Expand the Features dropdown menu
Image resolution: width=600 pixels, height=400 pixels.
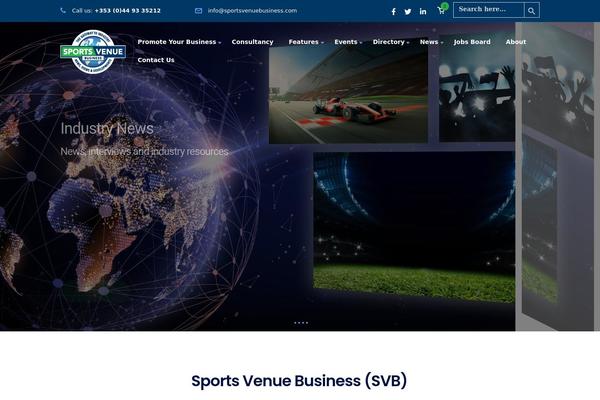click(x=306, y=42)
